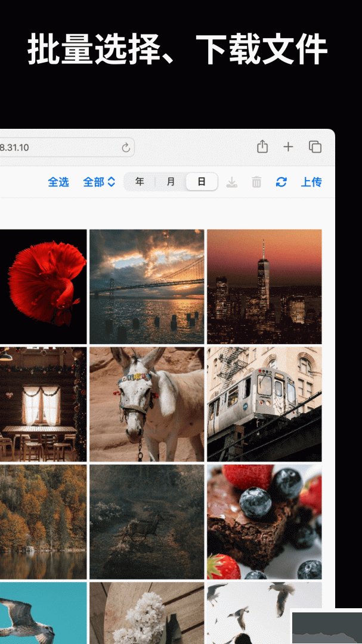Click the 全选 select-all button

click(x=58, y=182)
